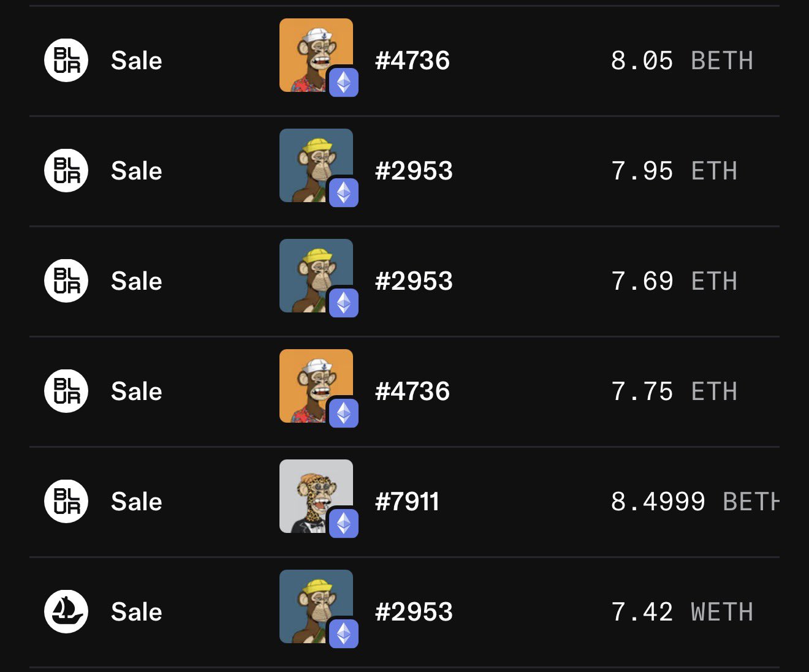Click the Sale label in the OpenSea row
Image resolution: width=809 pixels, height=672 pixels.
(x=136, y=612)
